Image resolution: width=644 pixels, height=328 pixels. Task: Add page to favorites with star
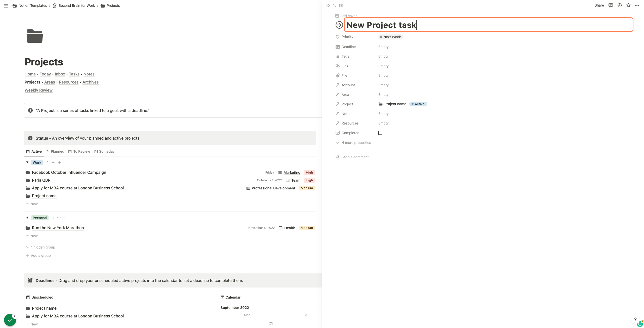coord(628,5)
